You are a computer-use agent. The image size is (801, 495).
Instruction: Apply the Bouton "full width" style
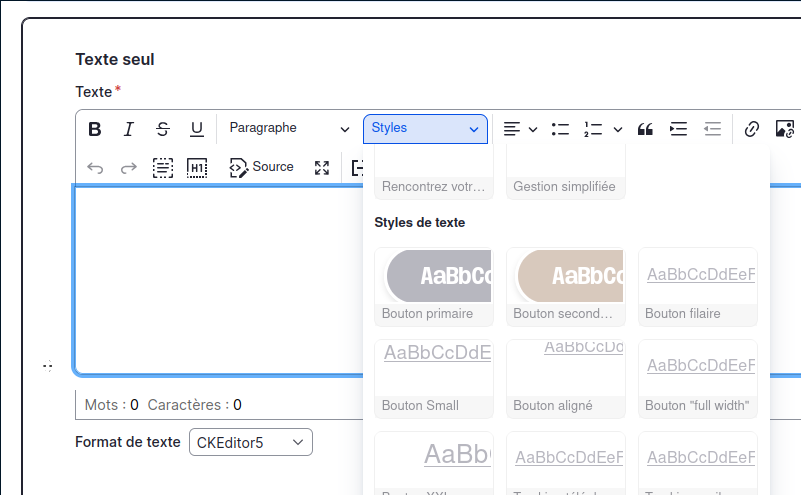coord(698,379)
